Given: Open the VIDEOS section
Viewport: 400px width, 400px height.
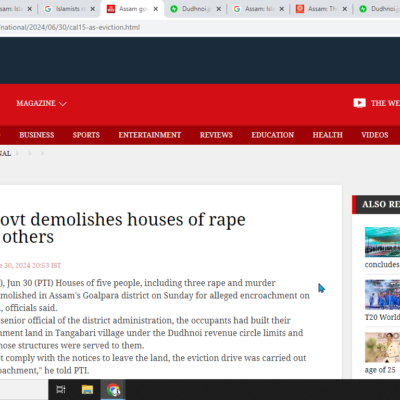Looking at the screenshot, I should click(x=375, y=135).
